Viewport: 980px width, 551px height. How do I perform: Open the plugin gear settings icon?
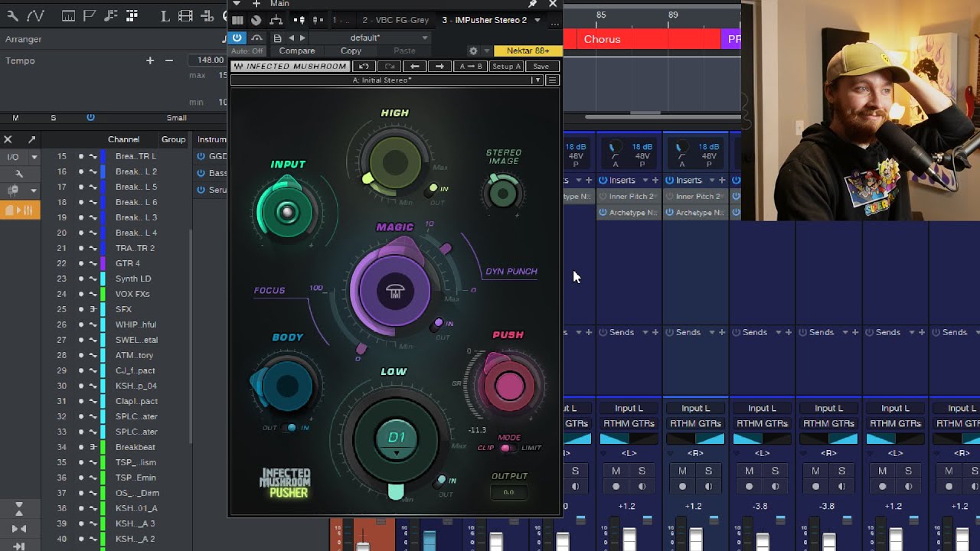(x=473, y=51)
